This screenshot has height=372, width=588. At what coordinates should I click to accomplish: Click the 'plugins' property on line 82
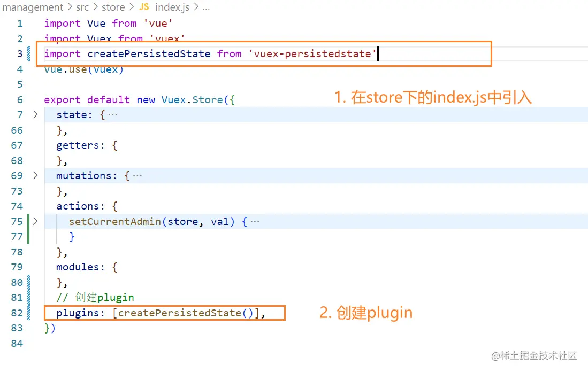(x=78, y=313)
